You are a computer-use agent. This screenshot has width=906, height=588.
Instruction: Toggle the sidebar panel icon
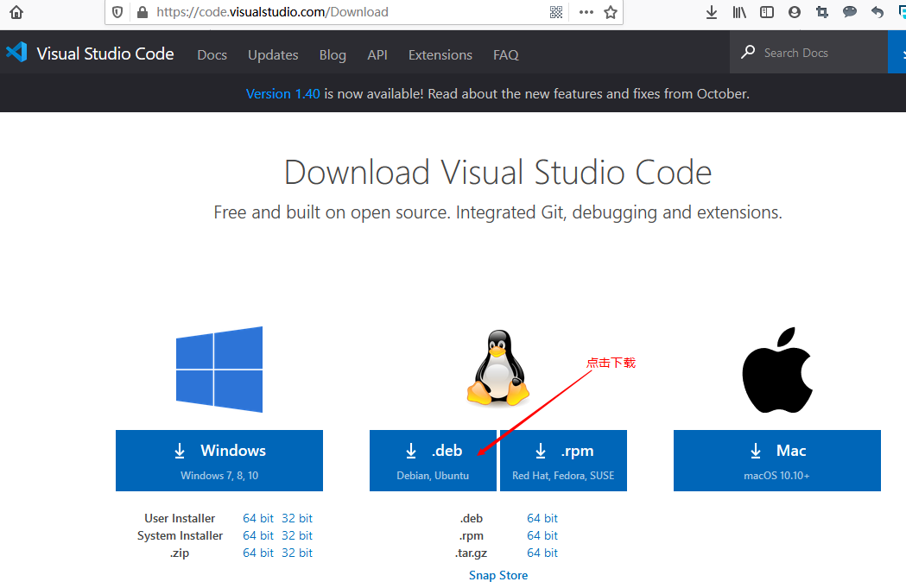(767, 12)
